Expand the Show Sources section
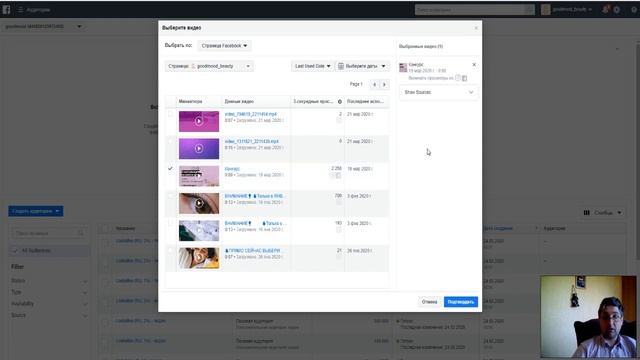 439,92
